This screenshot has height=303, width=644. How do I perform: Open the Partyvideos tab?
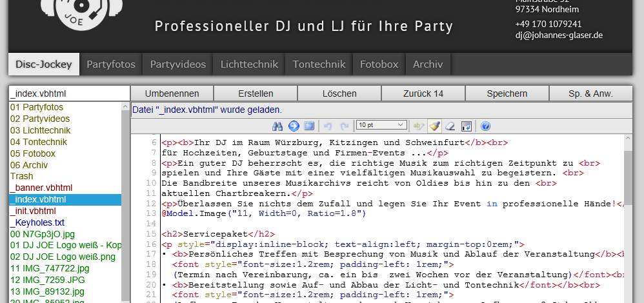(x=178, y=64)
